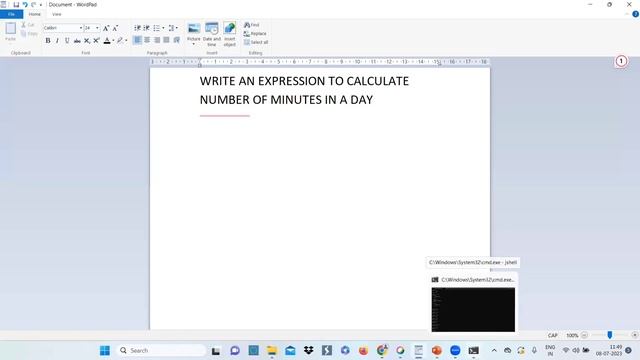Screen dimensions: 640x360
Task: Open the Customize Quick Access Toolbar arrow
Action: point(41,5)
